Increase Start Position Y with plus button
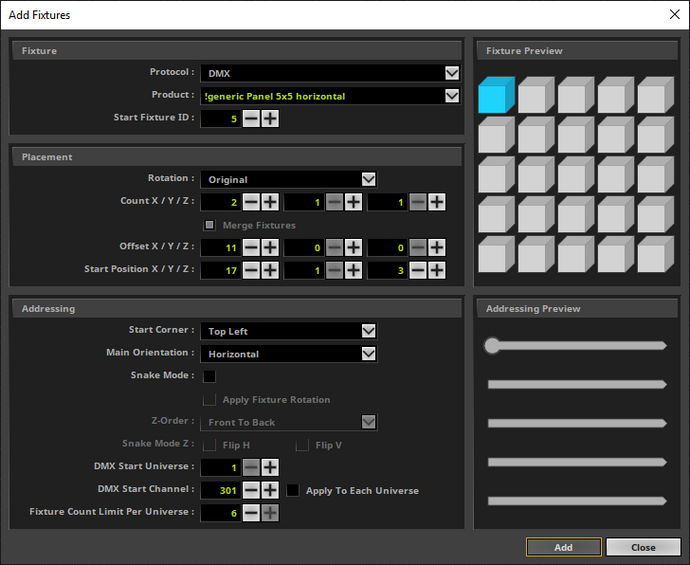 pyautogui.click(x=353, y=270)
